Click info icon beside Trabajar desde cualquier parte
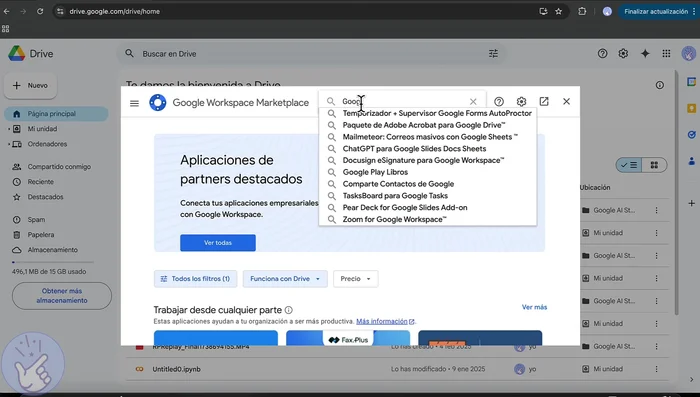 289,310
